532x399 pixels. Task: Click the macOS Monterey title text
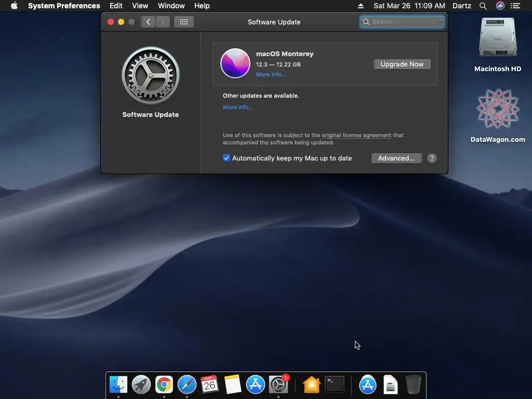click(x=285, y=54)
